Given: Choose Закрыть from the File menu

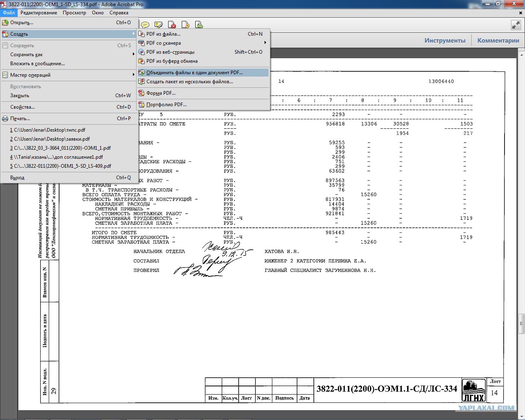Looking at the screenshot, I should pos(69,96).
